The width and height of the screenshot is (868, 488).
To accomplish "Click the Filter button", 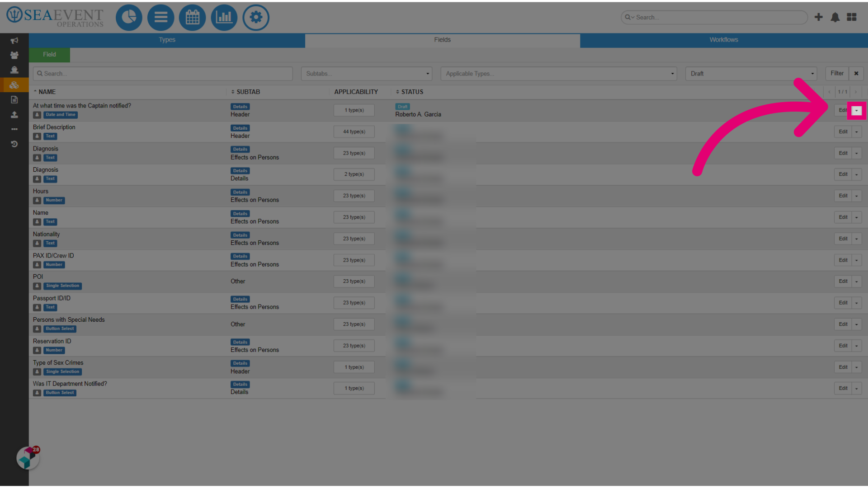I will click(837, 74).
